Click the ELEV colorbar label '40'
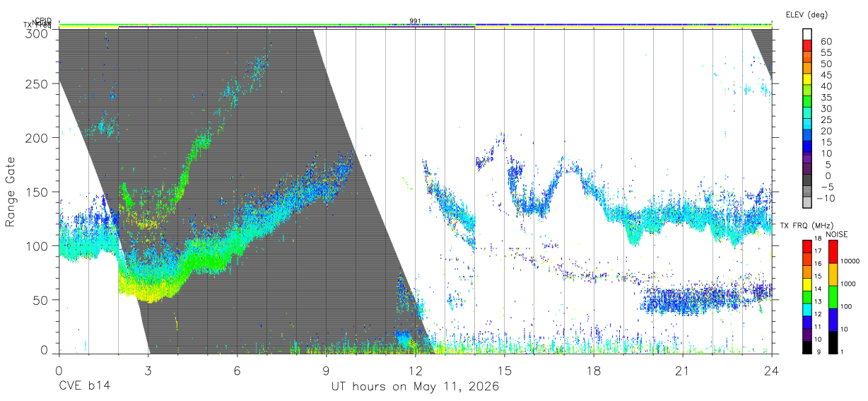868x401 pixels. tap(825, 86)
